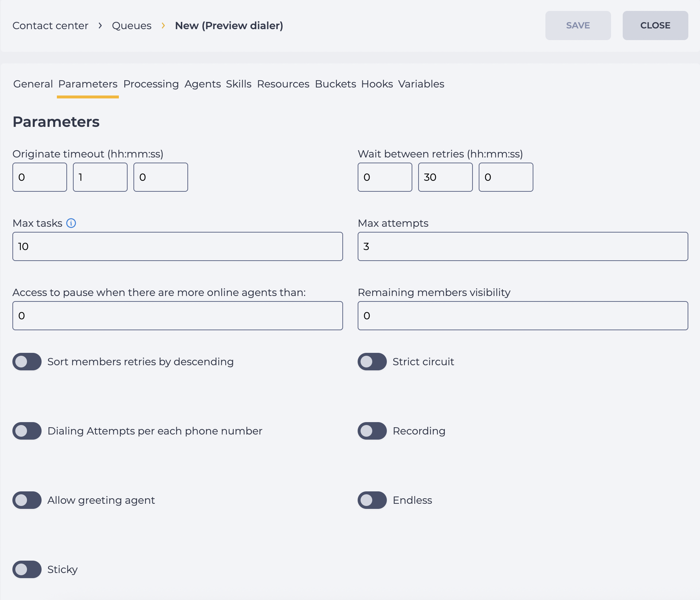Click Wait between retries hours field
700x600 pixels.
(x=385, y=177)
